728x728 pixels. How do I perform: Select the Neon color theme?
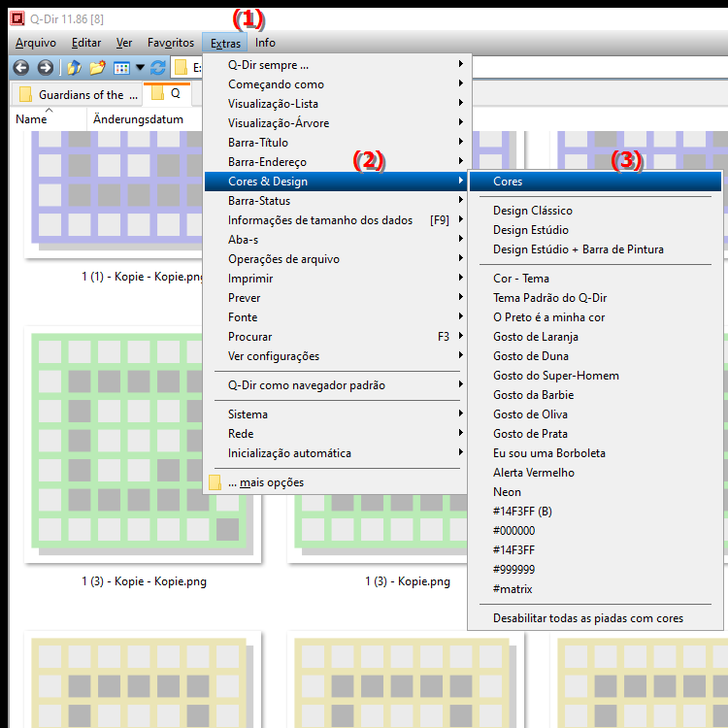pyautogui.click(x=507, y=492)
